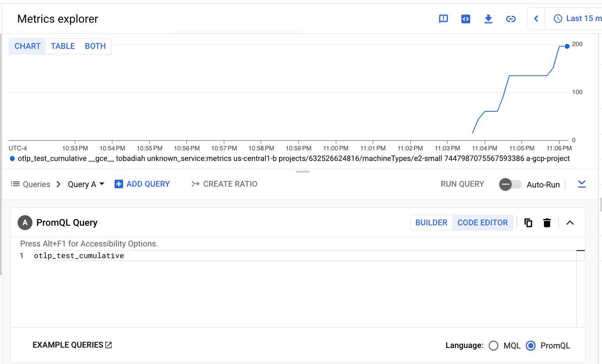Open EXAMPLE QUERIES link

coord(72,345)
